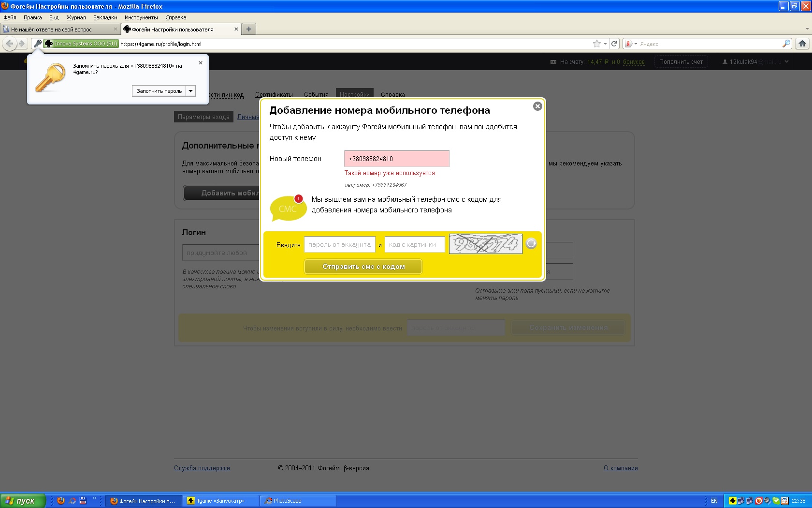Open the События page tab
This screenshot has height=508, width=812.
316,95
